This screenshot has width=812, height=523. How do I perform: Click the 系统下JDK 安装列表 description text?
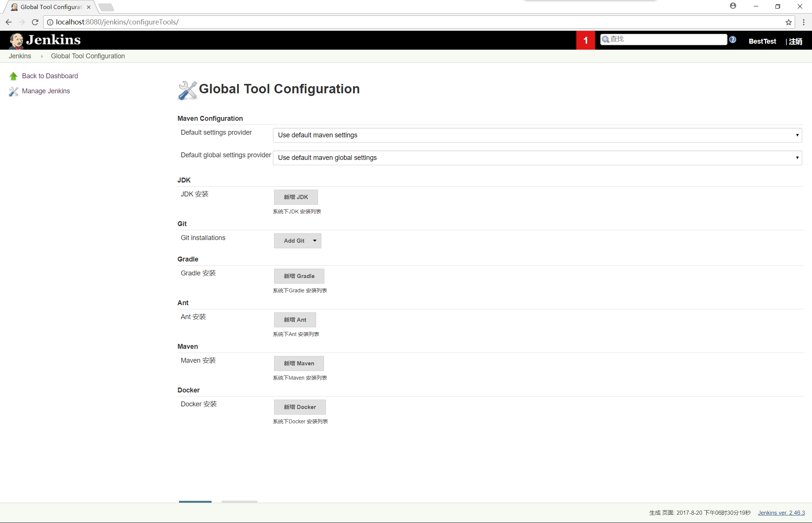(297, 211)
